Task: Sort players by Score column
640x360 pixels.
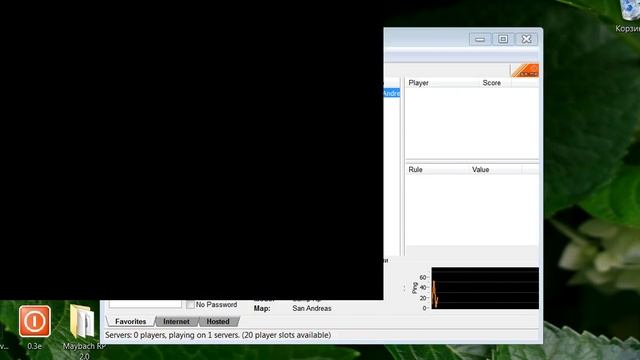Action: coord(495,83)
